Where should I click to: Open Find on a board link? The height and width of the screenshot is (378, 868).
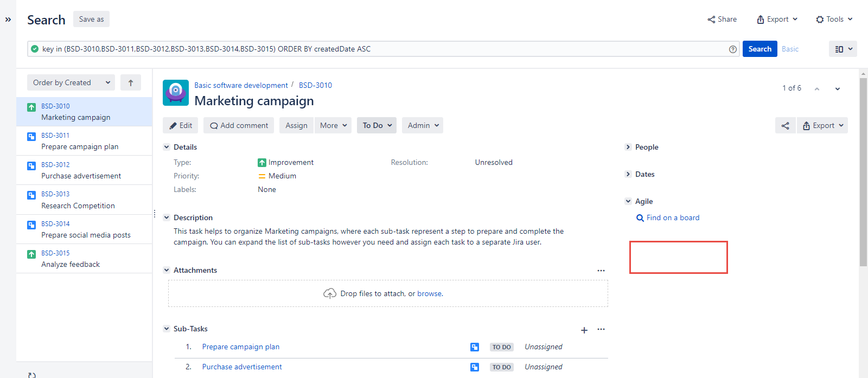[673, 218]
